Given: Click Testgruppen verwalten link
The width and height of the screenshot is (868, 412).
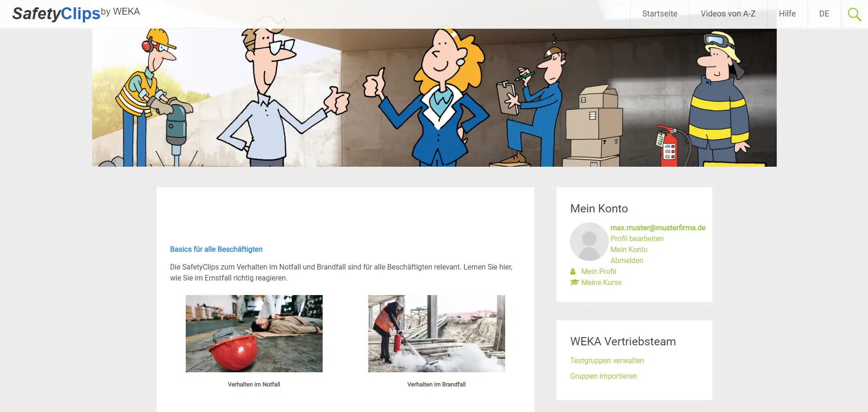Looking at the screenshot, I should (x=607, y=360).
